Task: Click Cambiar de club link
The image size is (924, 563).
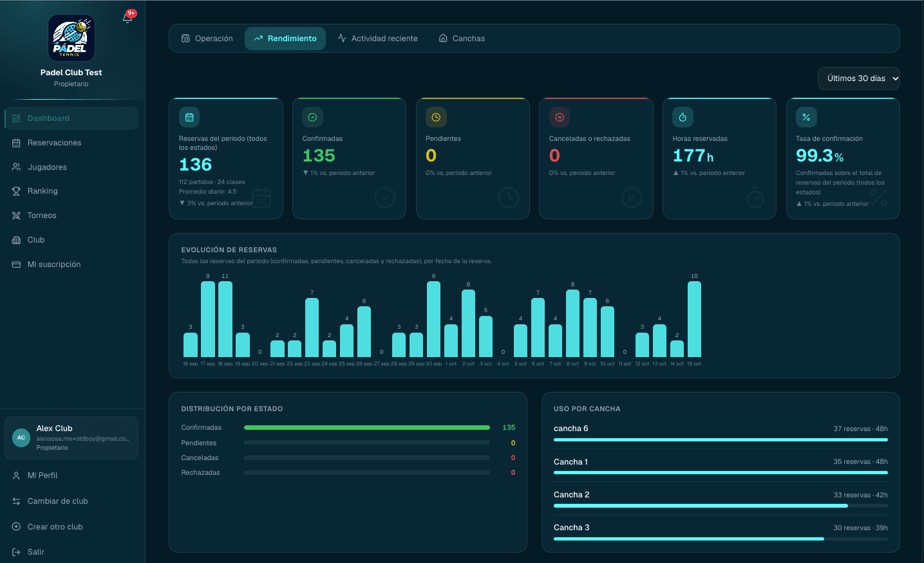Action: 57,501
